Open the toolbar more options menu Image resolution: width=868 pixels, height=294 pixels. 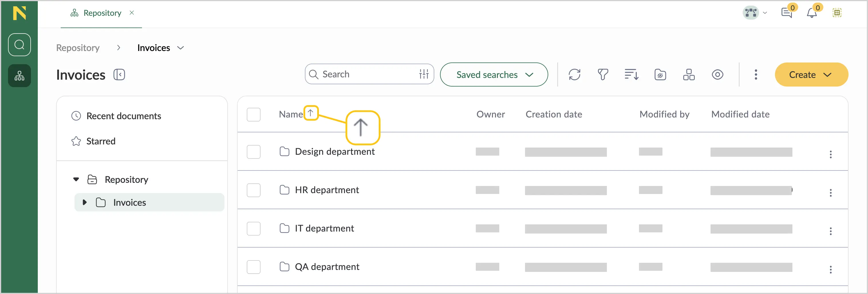tap(756, 75)
